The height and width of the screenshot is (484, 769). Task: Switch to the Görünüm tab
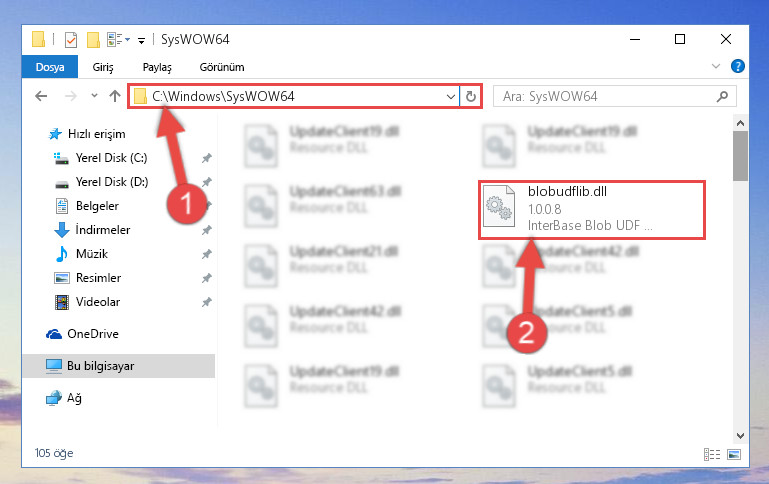[222, 67]
